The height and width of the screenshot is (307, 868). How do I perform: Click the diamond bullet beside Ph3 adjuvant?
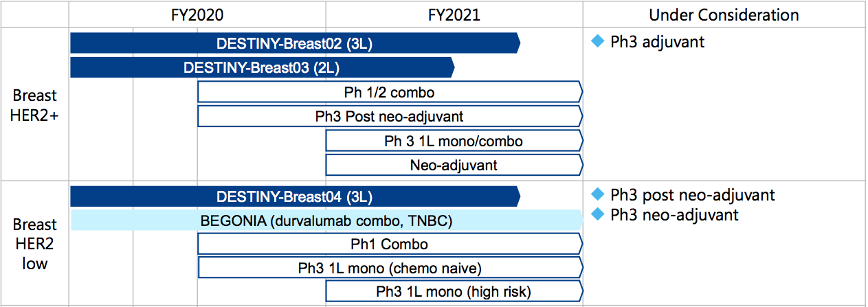coord(597,42)
